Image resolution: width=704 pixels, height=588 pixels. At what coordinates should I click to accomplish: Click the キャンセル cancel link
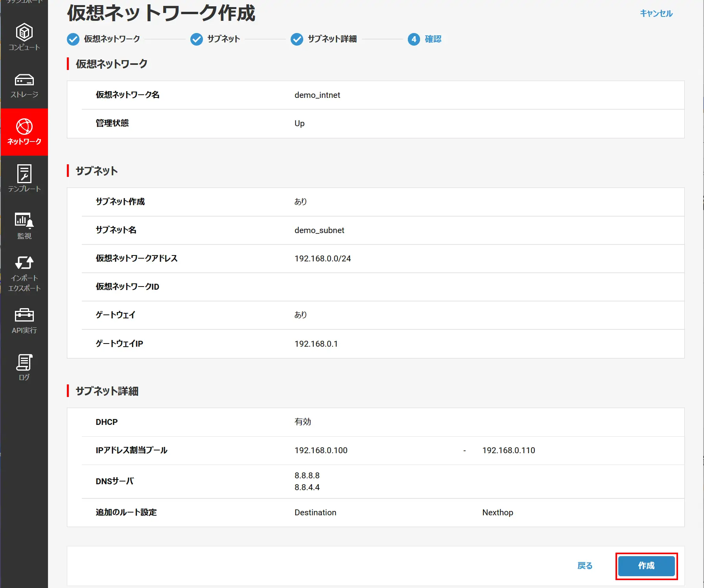(x=656, y=13)
